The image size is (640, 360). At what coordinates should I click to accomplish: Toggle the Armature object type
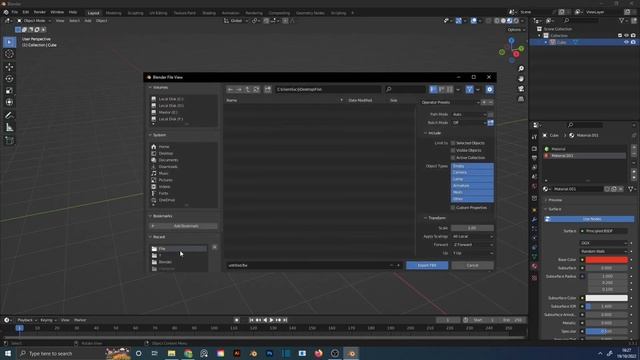point(472,185)
